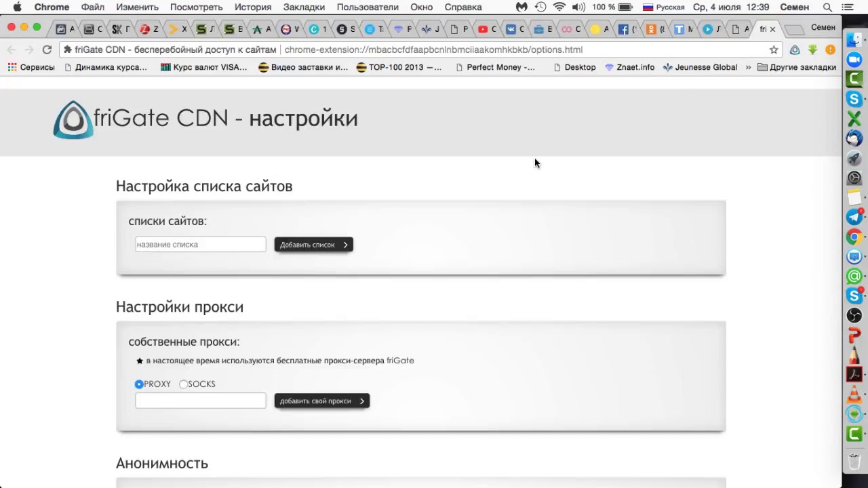Click the Семен Chrome profile button
Screen dimensions: 868x488
823,28
